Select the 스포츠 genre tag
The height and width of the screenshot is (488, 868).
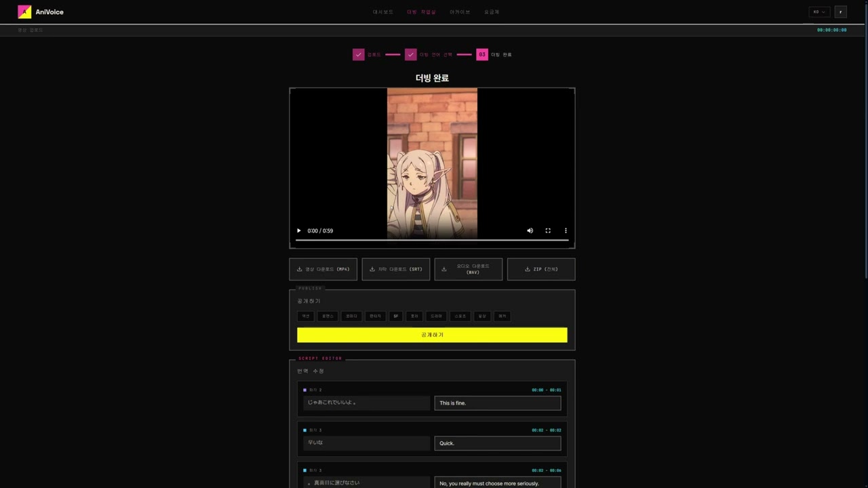click(460, 316)
